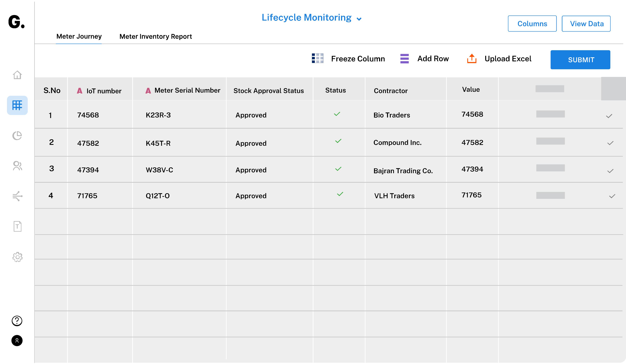Switch to Meter Inventory Report tab

click(x=155, y=37)
